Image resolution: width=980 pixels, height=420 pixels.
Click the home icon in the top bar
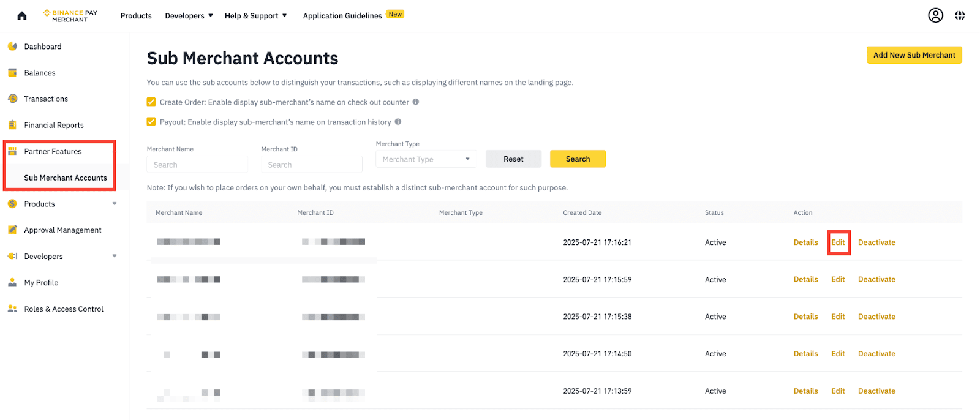tap(22, 16)
